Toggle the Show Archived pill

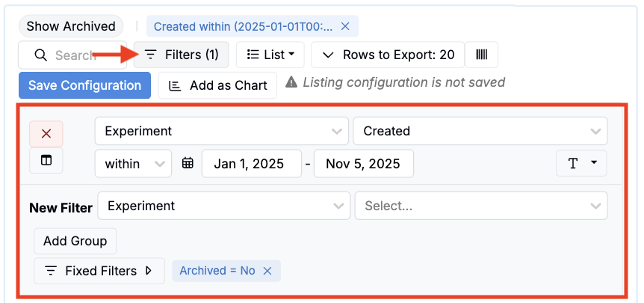pyautogui.click(x=71, y=26)
